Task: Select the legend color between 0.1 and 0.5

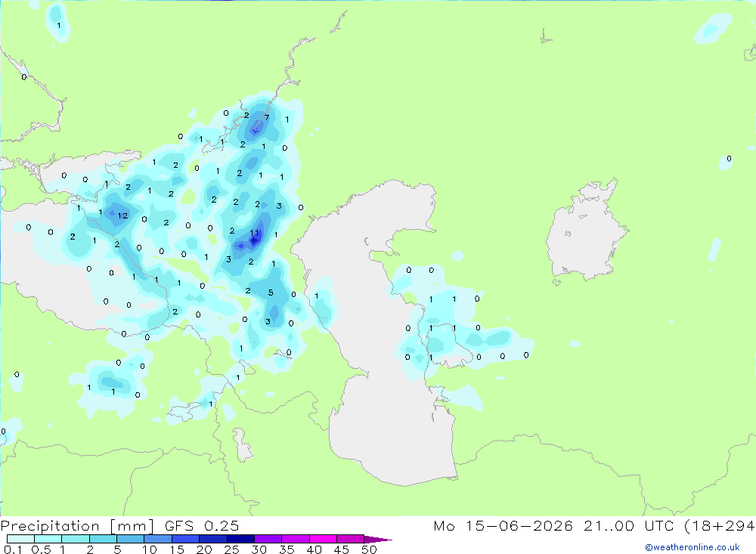Action: pyautogui.click(x=20, y=539)
